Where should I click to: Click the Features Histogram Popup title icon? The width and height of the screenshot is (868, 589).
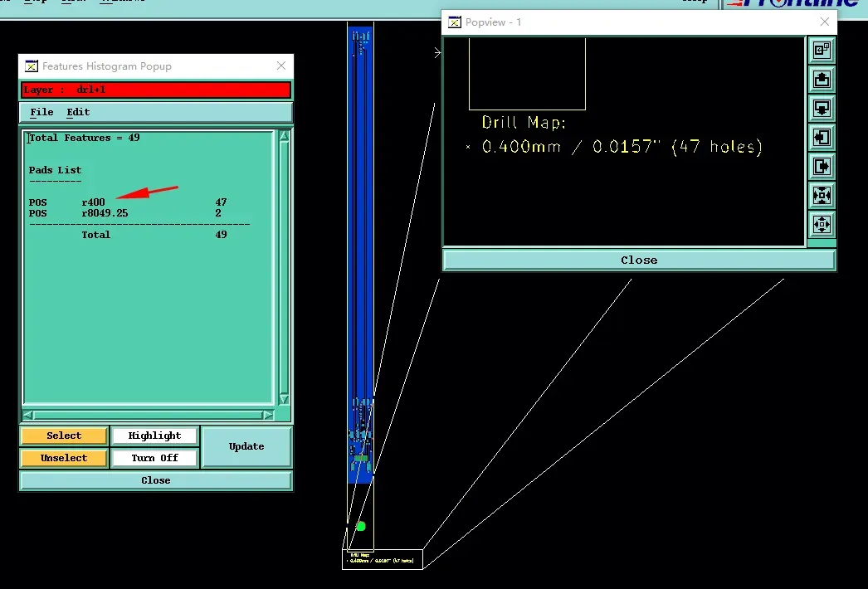[32, 66]
